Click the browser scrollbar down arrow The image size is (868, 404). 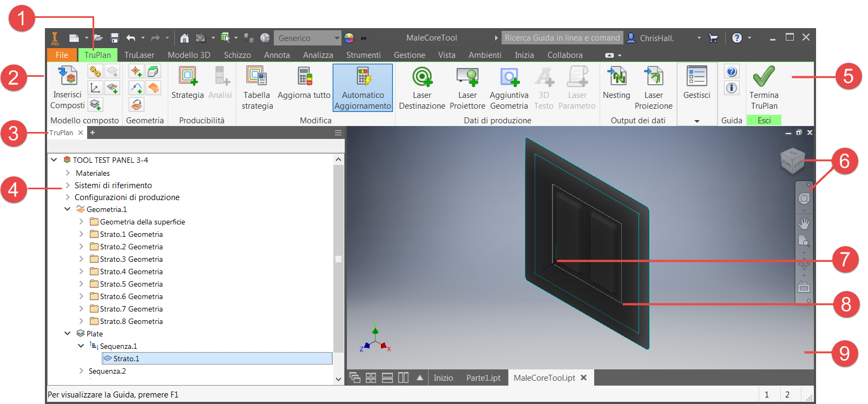339,380
